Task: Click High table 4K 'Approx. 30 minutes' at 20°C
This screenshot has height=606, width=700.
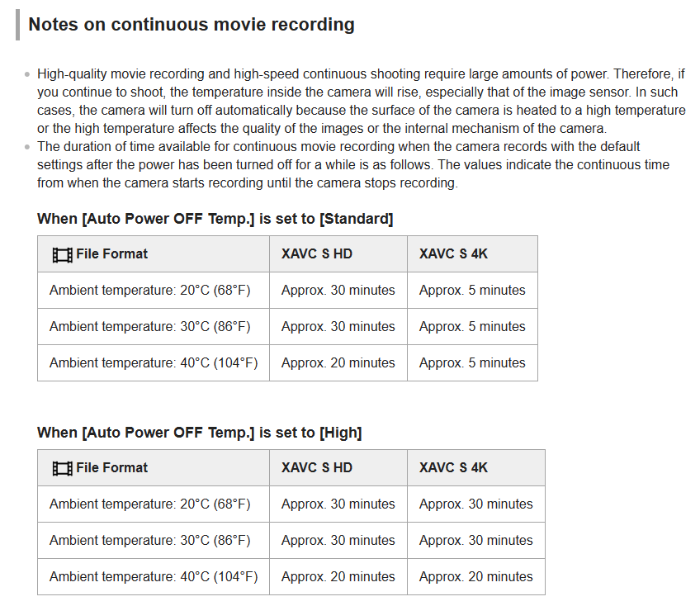Action: pos(476,504)
